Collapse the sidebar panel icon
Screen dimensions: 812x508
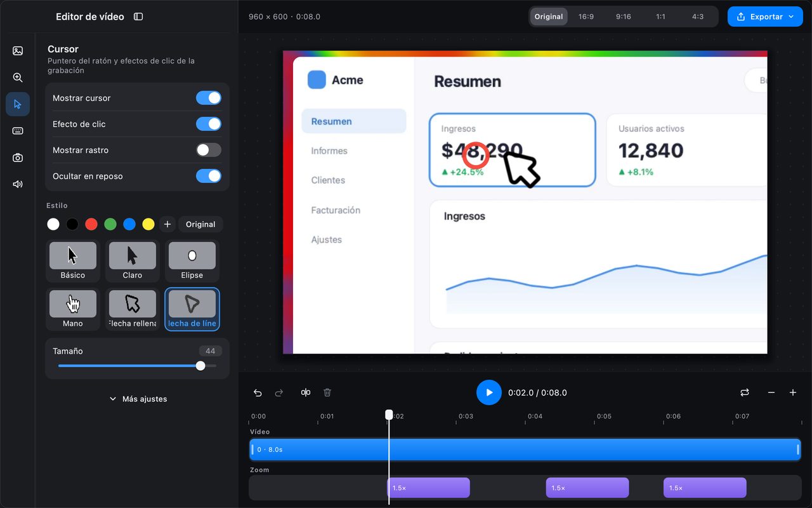point(138,17)
